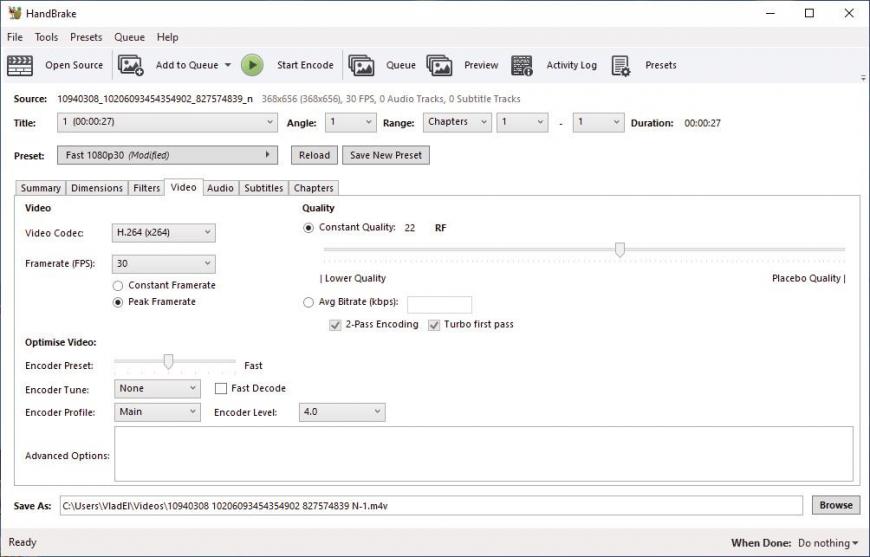Click the green Start Encode play icon
The height and width of the screenshot is (557, 870).
click(252, 65)
